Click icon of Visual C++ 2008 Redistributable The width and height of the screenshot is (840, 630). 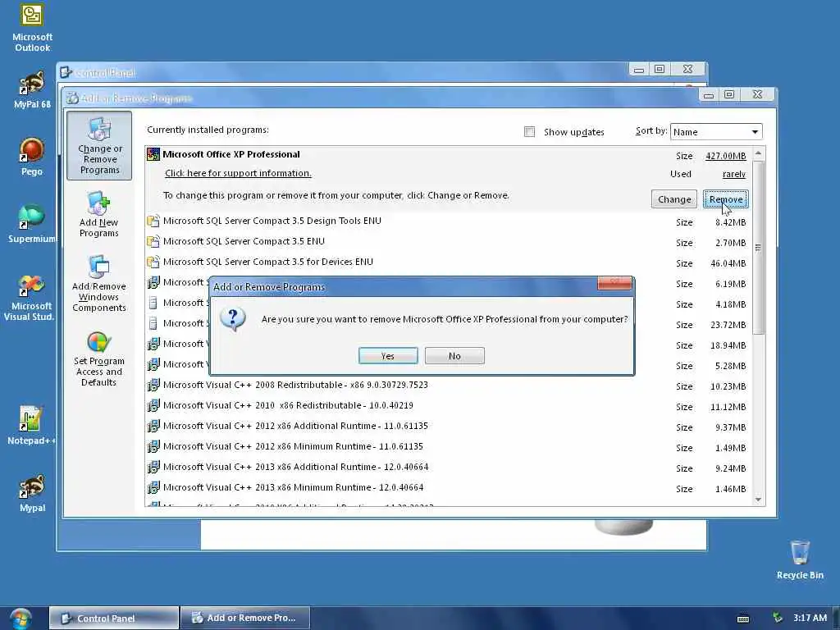click(153, 385)
